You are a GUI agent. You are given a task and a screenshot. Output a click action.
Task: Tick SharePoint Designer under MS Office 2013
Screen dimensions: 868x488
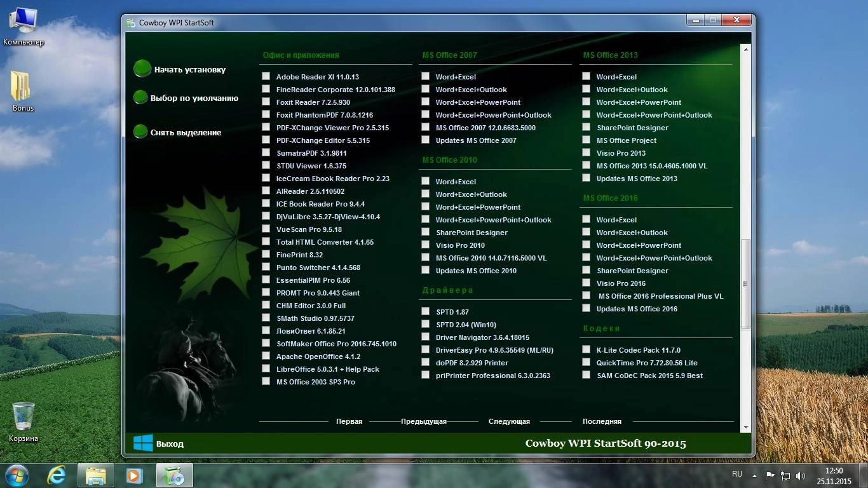(586, 127)
